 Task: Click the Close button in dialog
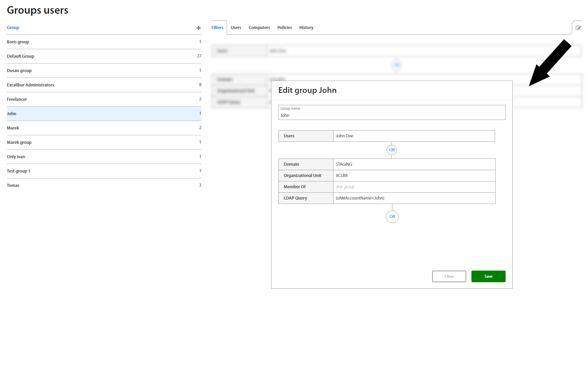coord(449,276)
